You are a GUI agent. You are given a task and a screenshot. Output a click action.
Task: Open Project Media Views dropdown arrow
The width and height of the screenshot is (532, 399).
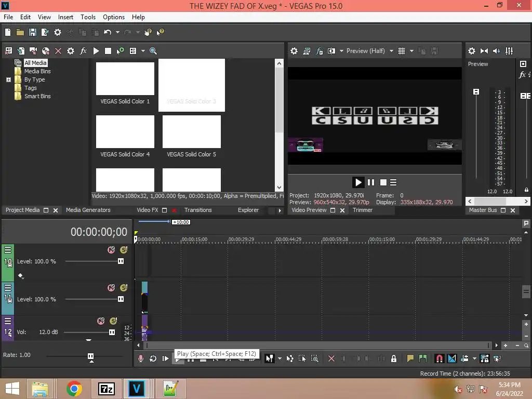pos(143,51)
